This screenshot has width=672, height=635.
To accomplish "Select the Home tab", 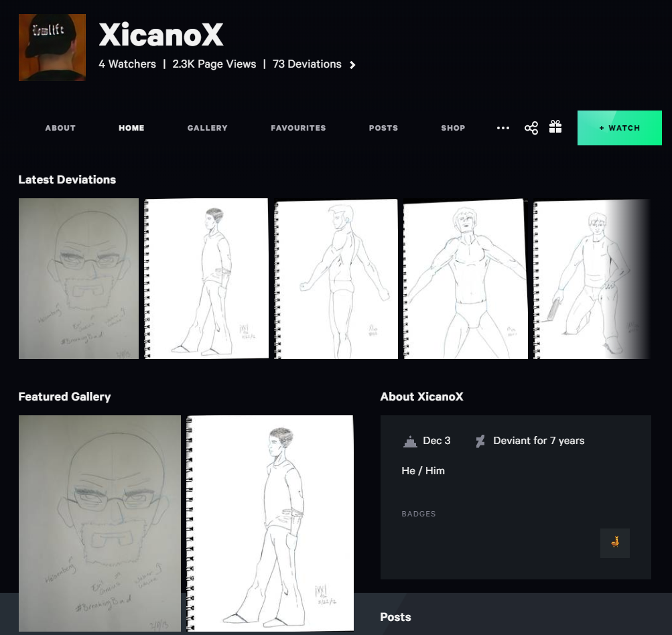I will 131,128.
